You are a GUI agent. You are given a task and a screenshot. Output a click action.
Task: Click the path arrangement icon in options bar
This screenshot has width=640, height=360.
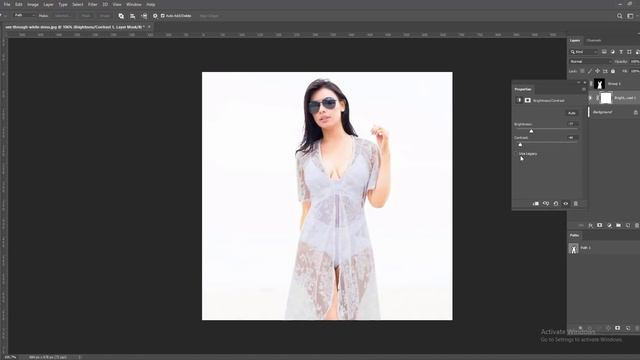pyautogui.click(x=144, y=16)
